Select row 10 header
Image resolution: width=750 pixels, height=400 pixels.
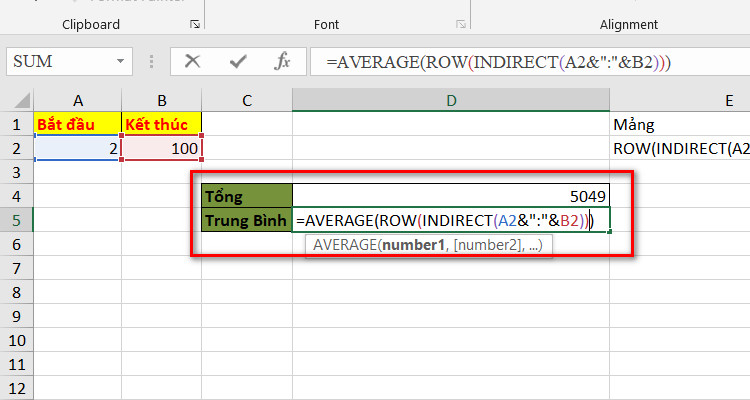(17, 340)
